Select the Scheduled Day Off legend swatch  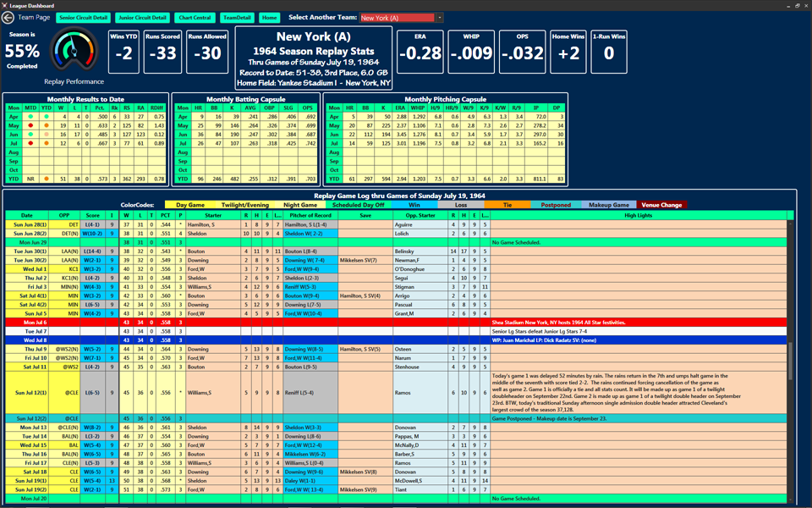pos(359,205)
